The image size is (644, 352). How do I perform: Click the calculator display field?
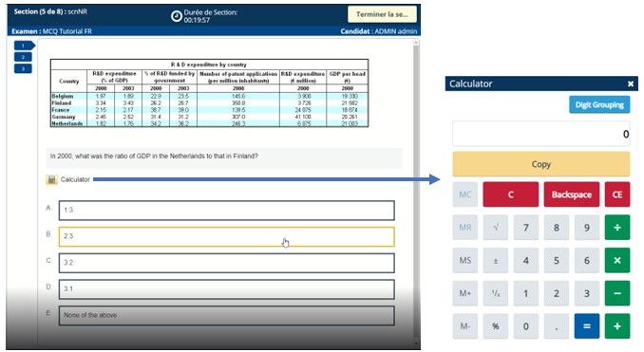(540, 134)
